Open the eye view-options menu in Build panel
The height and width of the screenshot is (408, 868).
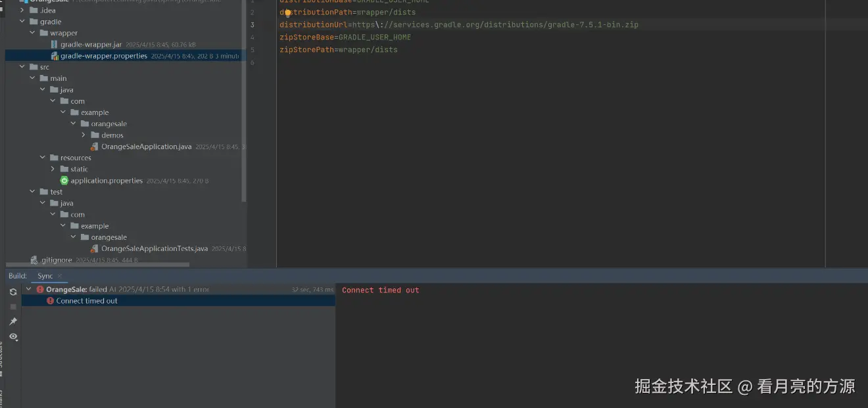12,336
